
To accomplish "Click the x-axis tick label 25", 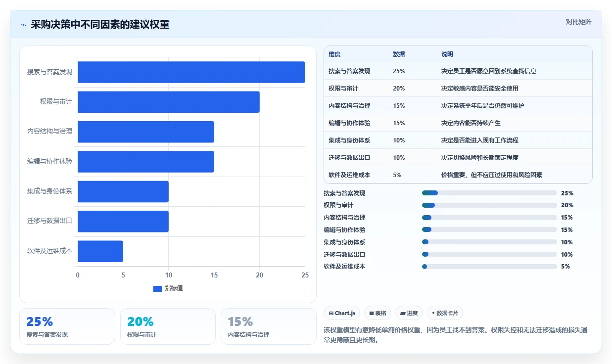I will (x=305, y=275).
